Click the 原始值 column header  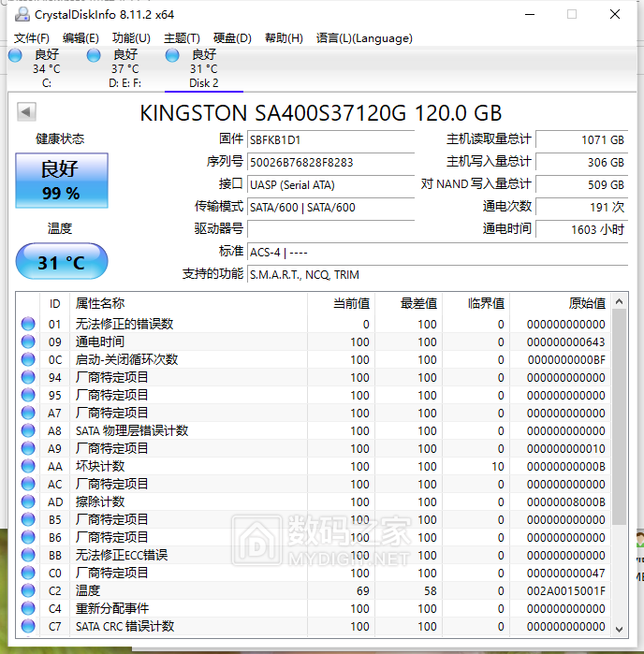click(x=560, y=303)
